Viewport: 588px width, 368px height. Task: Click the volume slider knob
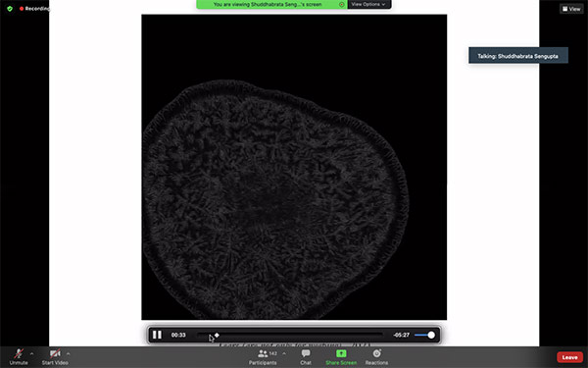pos(431,335)
